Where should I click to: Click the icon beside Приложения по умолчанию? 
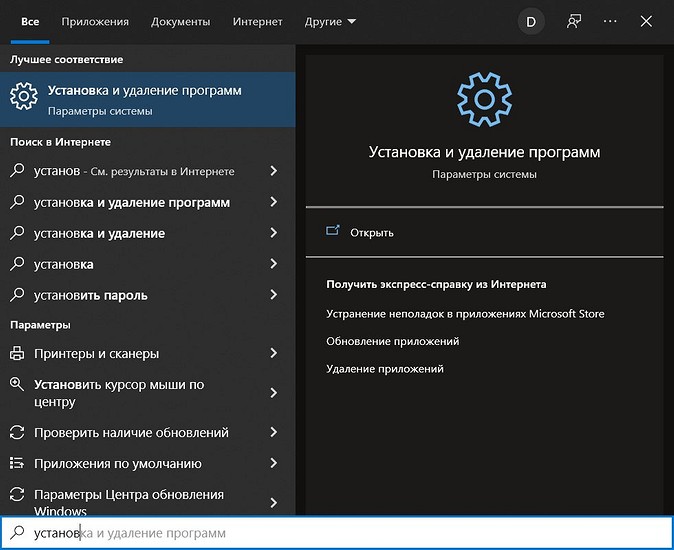17,463
